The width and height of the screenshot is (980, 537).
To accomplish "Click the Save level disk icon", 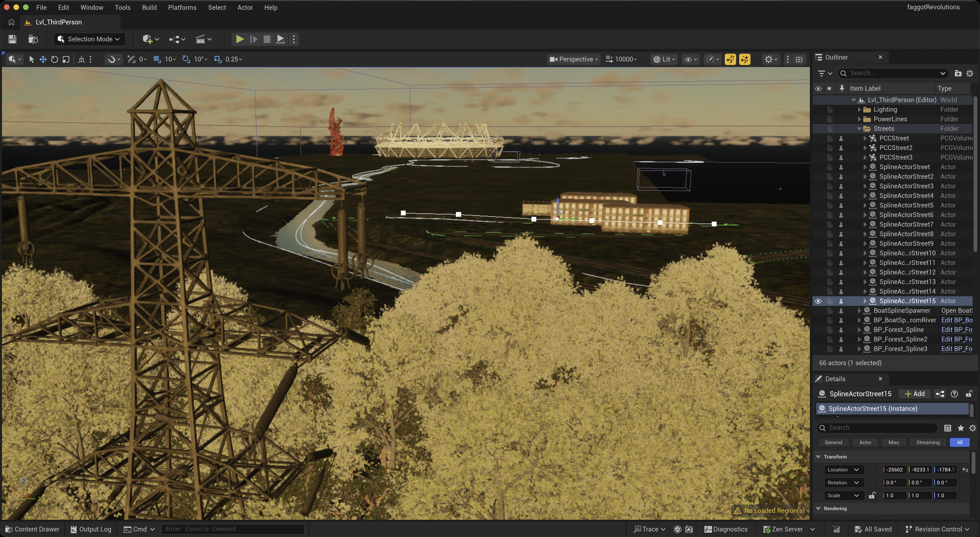I will [12, 39].
